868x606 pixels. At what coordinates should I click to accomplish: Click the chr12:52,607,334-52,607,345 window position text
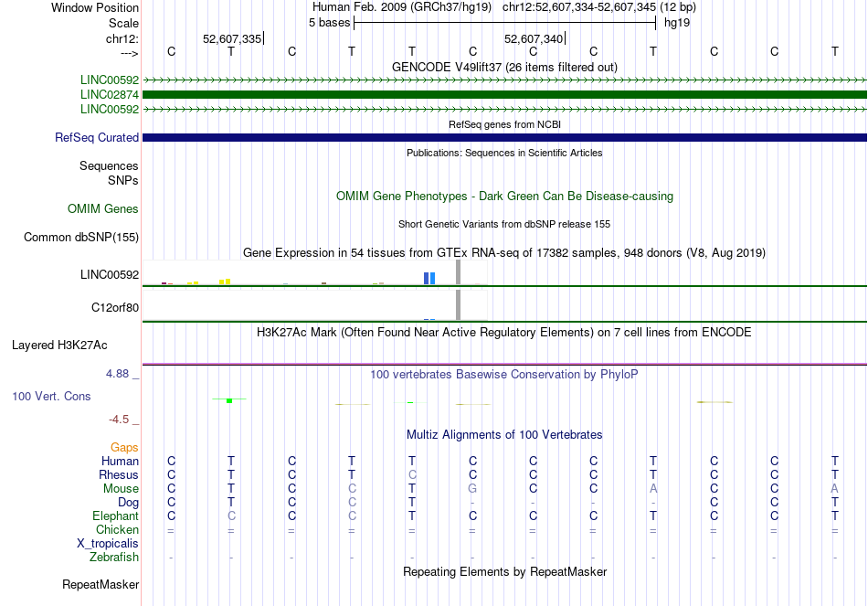[x=599, y=7]
